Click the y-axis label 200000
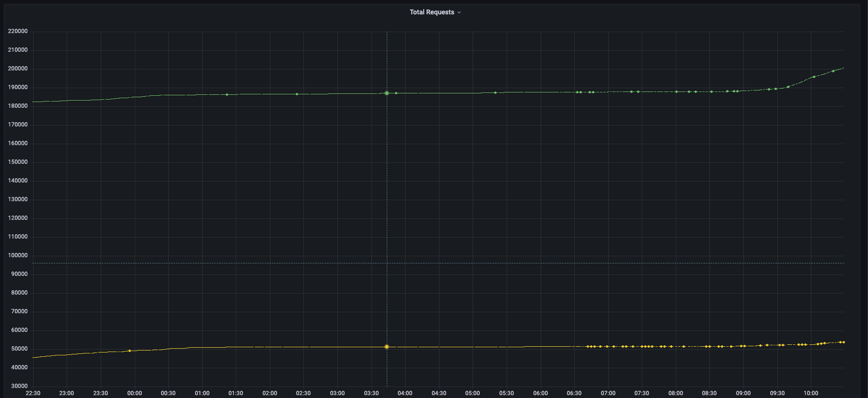Viewport: 868px width, 398px height. (x=18, y=68)
